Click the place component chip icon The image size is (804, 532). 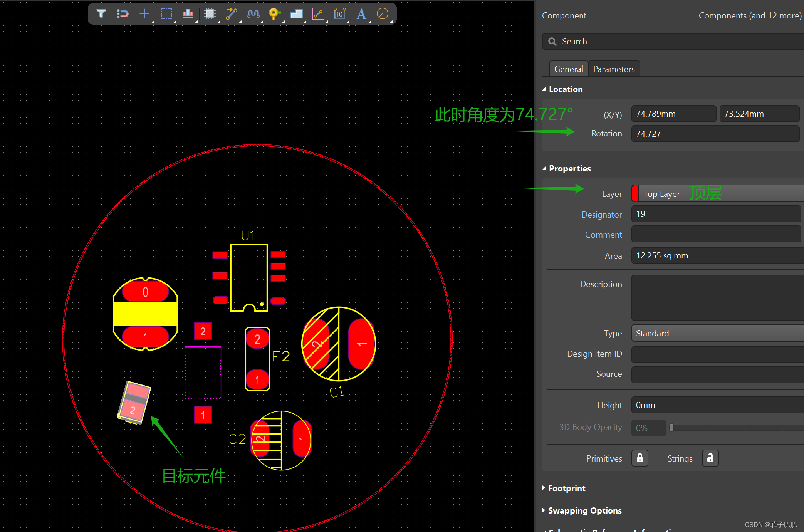tap(210, 14)
